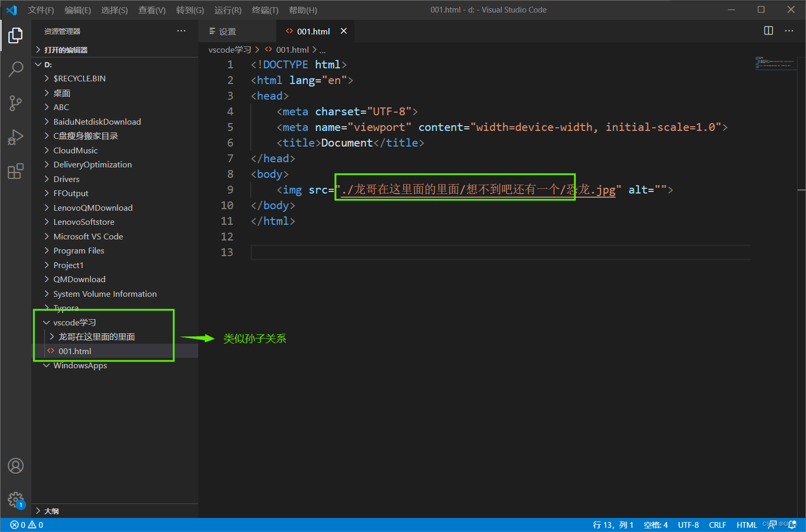Click the VS Code logo icon

(x=11, y=10)
